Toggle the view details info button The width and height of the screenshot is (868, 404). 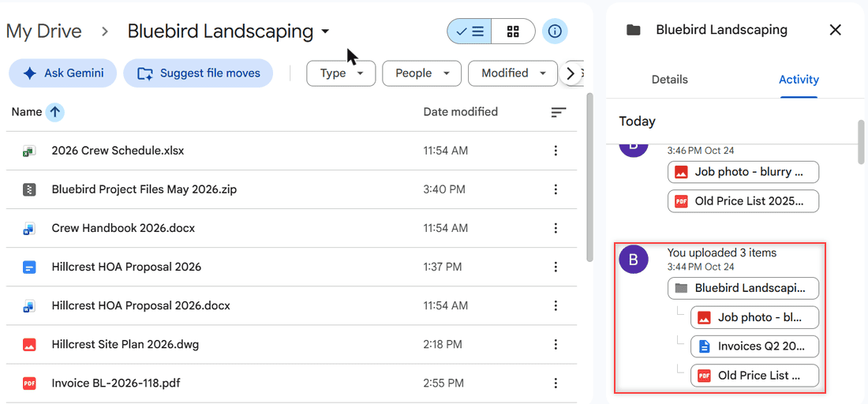click(555, 32)
